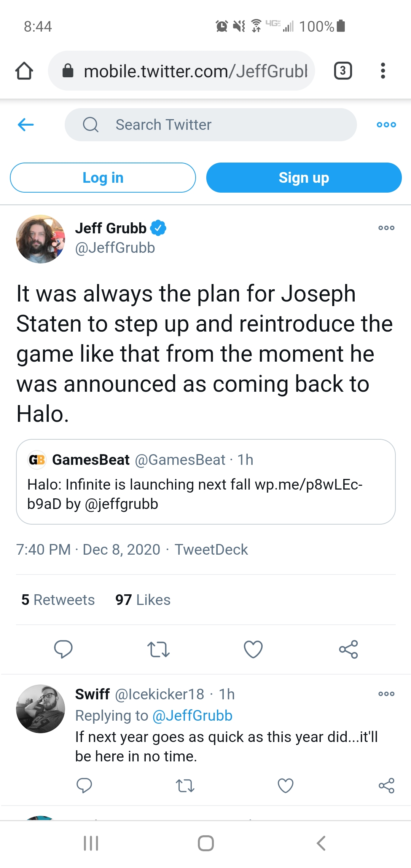Open Chrome's three-dot overflow menu

pos(383,71)
